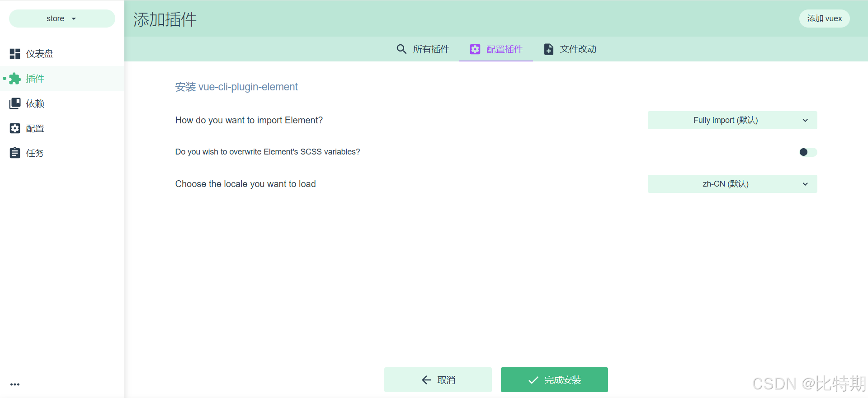
Task: Click the checkmark icon in 完成安装
Action: [x=533, y=380]
